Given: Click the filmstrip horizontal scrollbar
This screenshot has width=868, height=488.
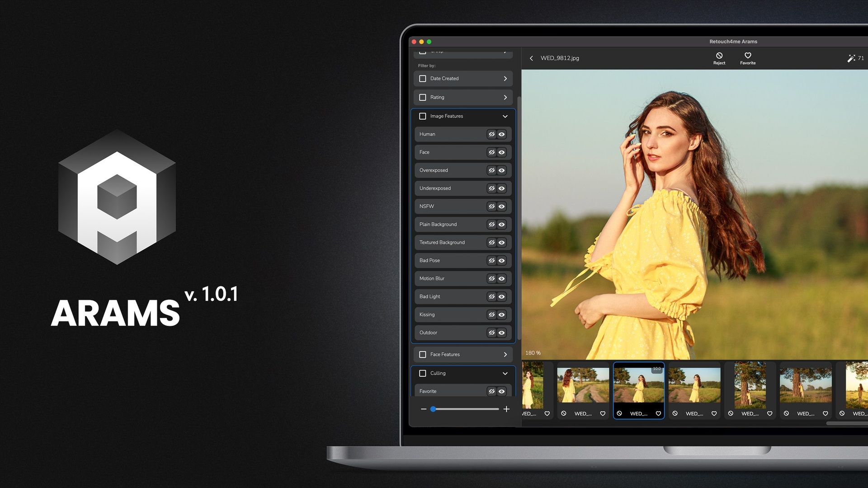Looking at the screenshot, I should 847,423.
